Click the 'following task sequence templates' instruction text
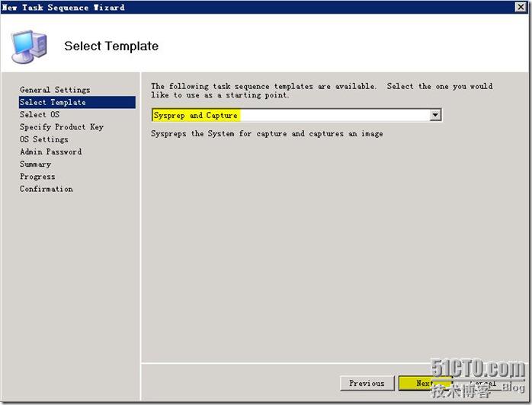The width and height of the screenshot is (532, 405). tap(322, 91)
